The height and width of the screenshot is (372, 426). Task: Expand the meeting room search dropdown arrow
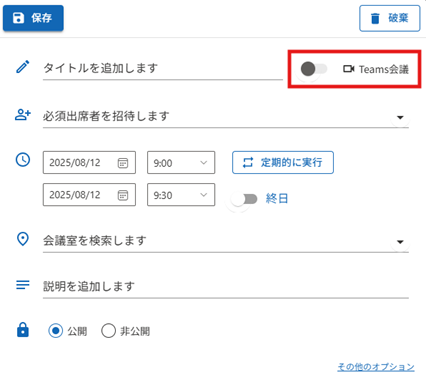click(x=400, y=242)
